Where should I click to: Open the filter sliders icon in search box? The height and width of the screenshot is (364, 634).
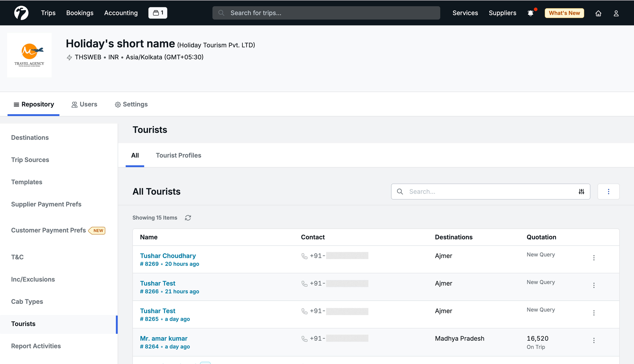[x=582, y=192]
